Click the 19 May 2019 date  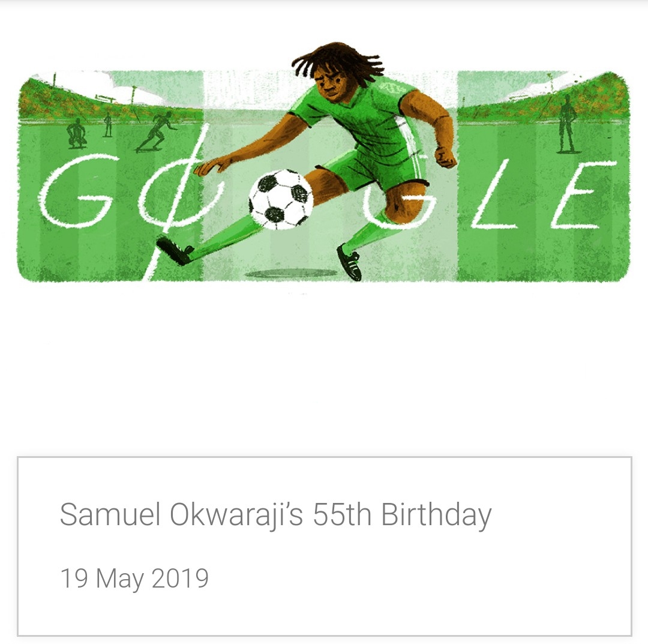pos(134,578)
